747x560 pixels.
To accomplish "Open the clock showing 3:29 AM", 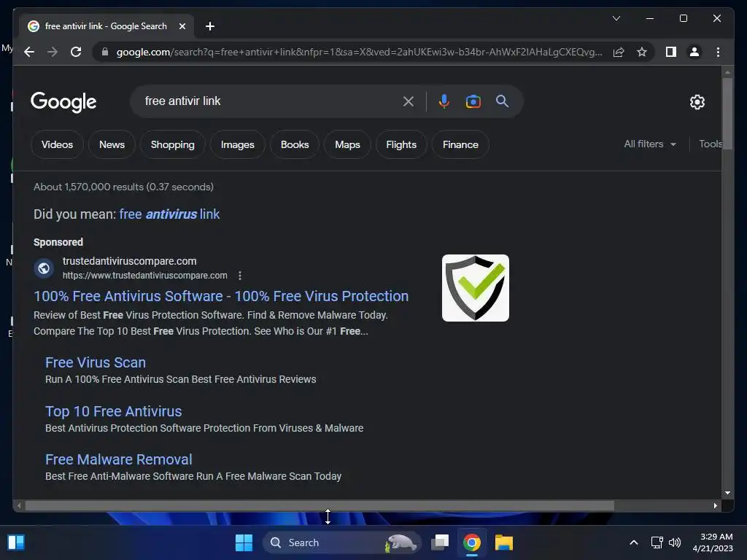I will pyautogui.click(x=713, y=542).
